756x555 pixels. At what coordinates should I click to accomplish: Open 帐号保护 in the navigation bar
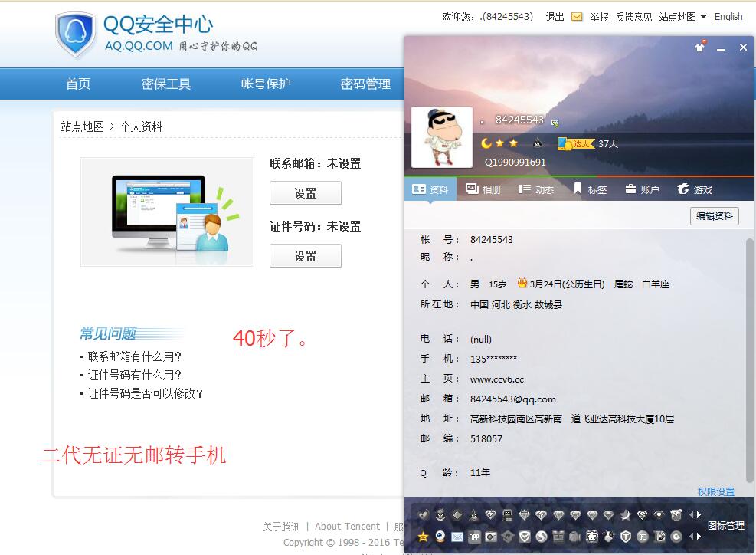pyautogui.click(x=266, y=84)
